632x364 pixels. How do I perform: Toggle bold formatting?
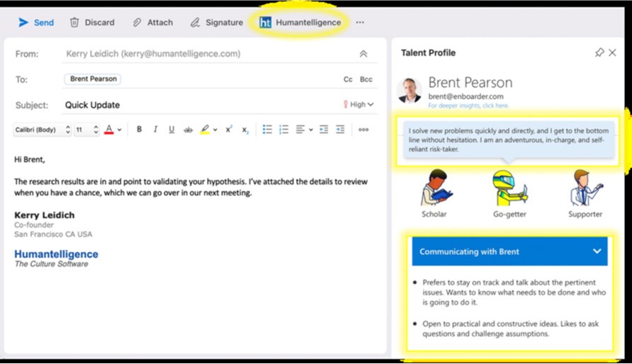tap(139, 130)
